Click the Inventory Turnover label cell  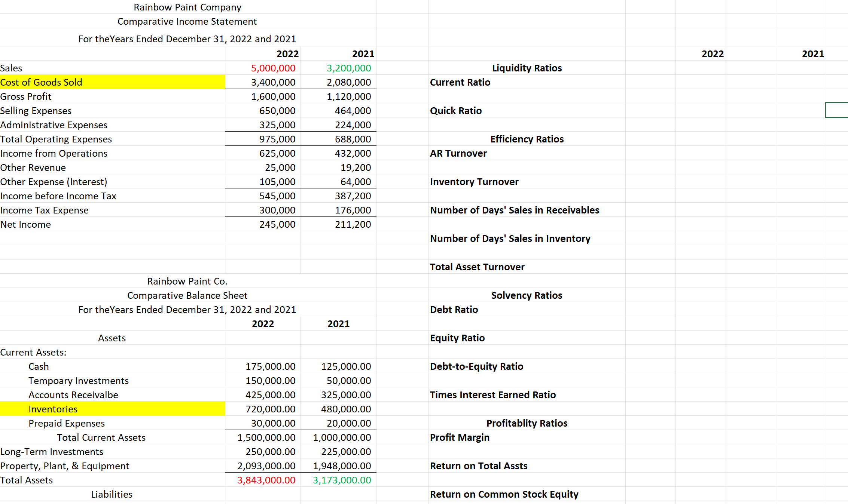[474, 182]
